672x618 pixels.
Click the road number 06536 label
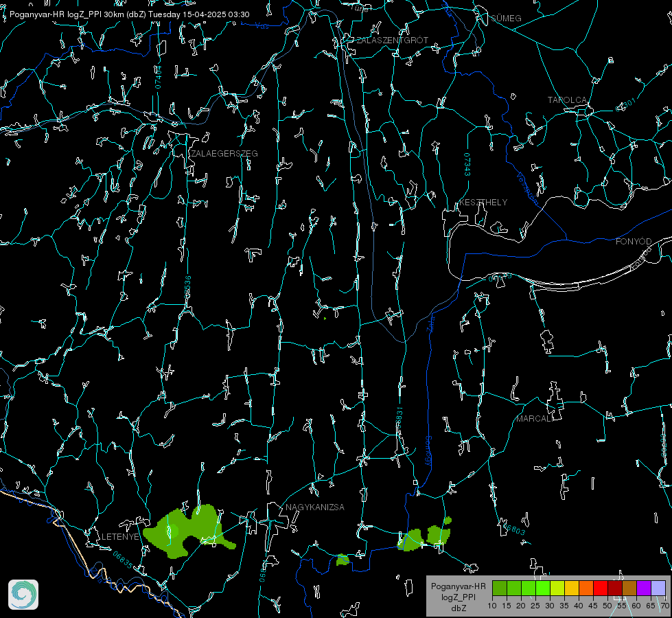pyautogui.click(x=187, y=287)
